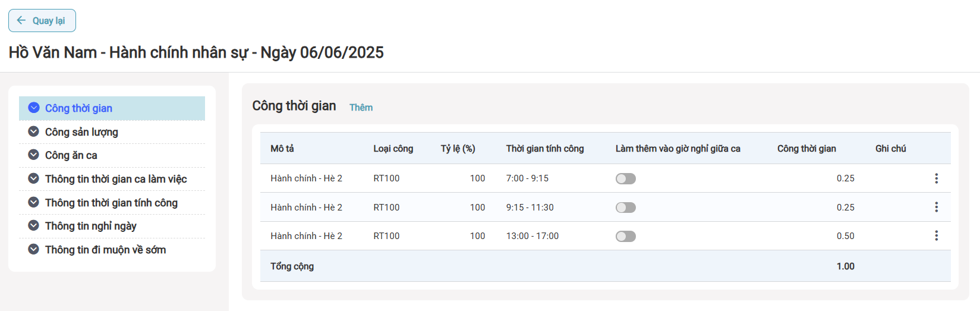The height and width of the screenshot is (311, 980).
Task: Open the Công ăn ca sidebar item
Action: click(71, 155)
